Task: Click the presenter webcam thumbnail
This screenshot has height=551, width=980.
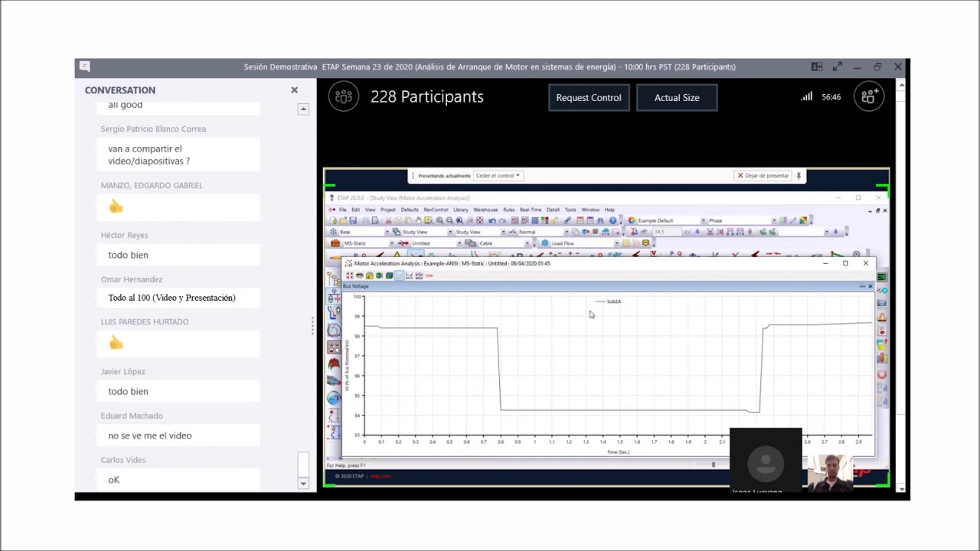Action: click(x=831, y=472)
